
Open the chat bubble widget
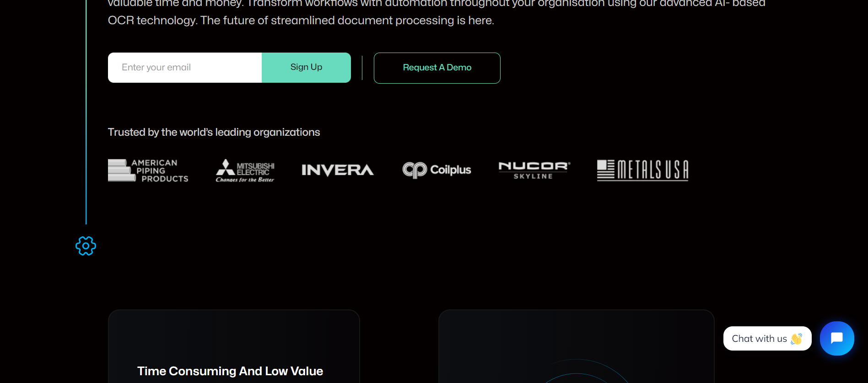(x=837, y=338)
